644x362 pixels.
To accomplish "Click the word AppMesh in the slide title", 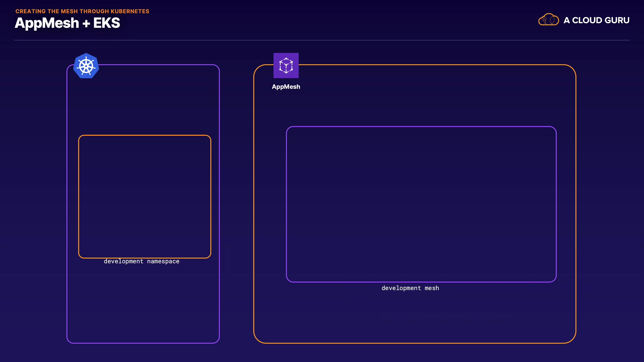I will click(47, 23).
